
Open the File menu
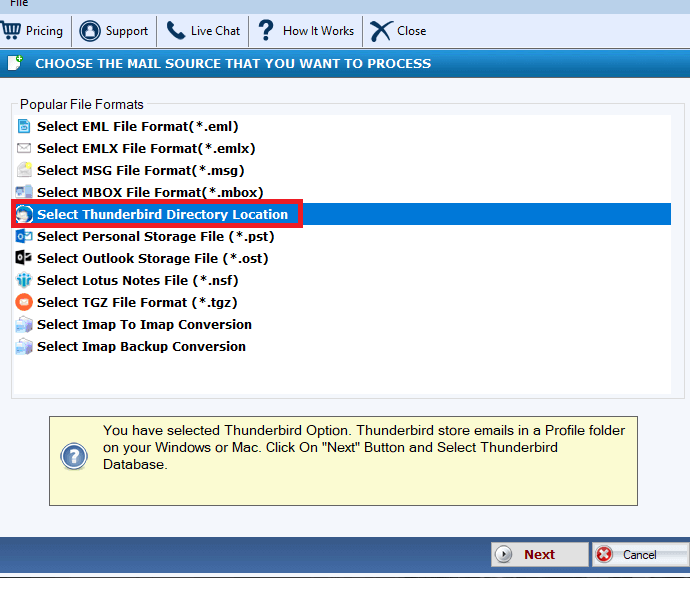pos(19,4)
